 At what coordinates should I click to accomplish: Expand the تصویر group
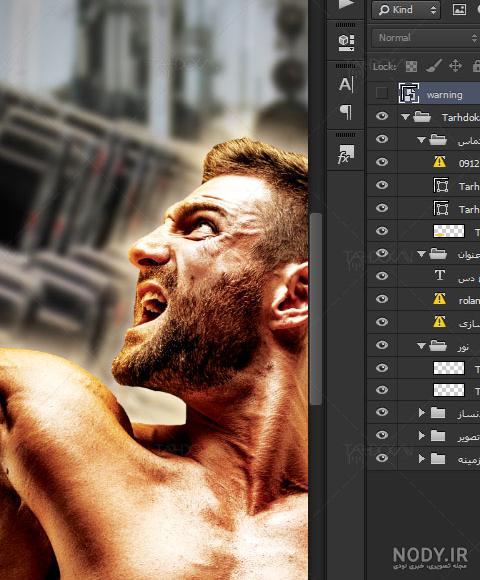pos(422,436)
